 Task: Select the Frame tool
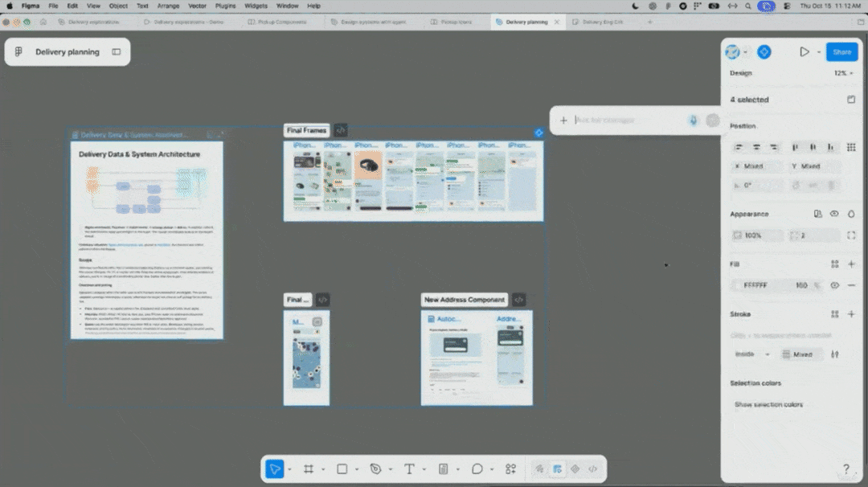[309, 469]
